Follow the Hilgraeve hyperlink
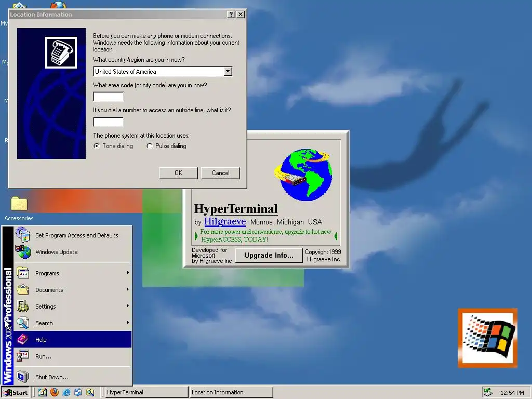The width and height of the screenshot is (532, 399). (225, 221)
